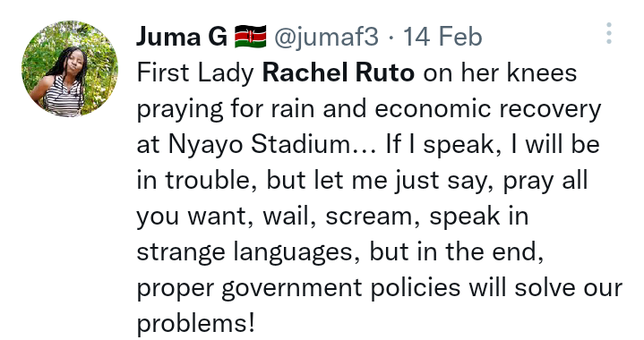Click the phrase "strange languages"
The height and width of the screenshot is (340, 644).
[245, 252]
